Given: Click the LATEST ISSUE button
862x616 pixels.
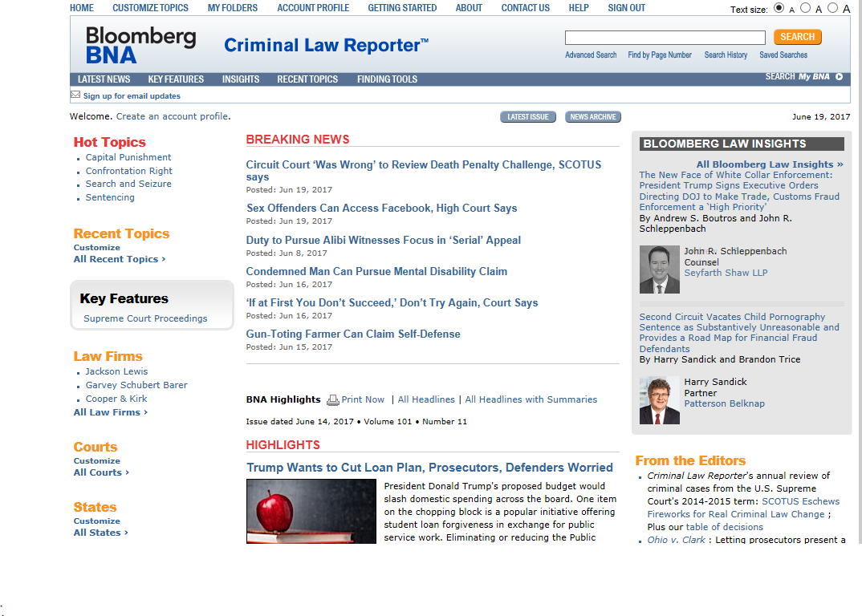Looking at the screenshot, I should point(528,117).
